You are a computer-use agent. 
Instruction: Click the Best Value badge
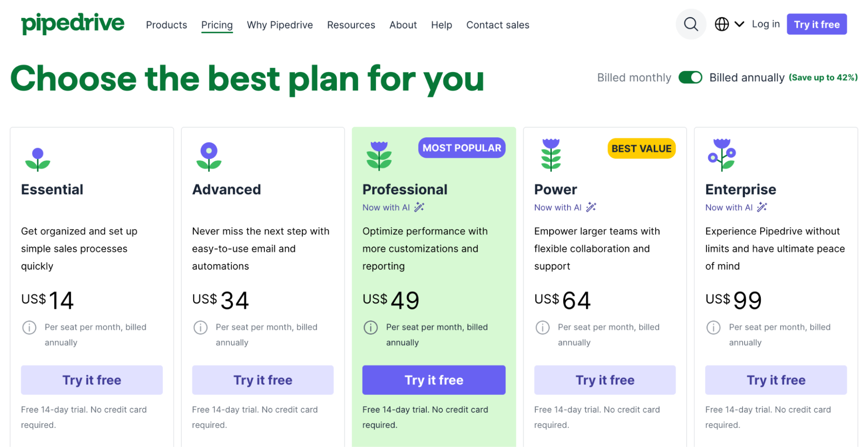click(641, 149)
